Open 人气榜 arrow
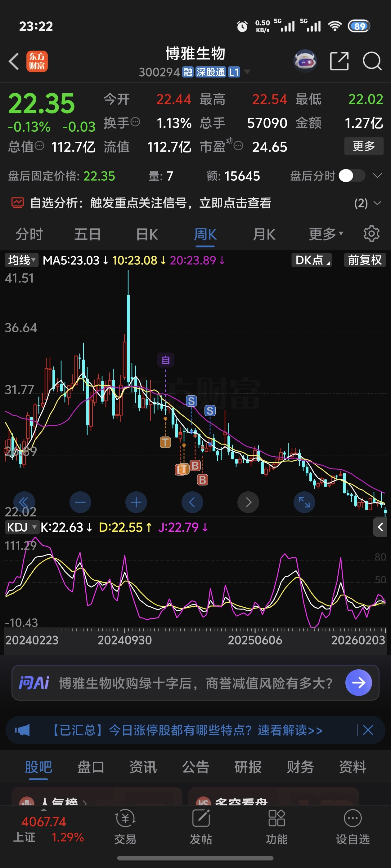The image size is (391, 868). pos(85,803)
